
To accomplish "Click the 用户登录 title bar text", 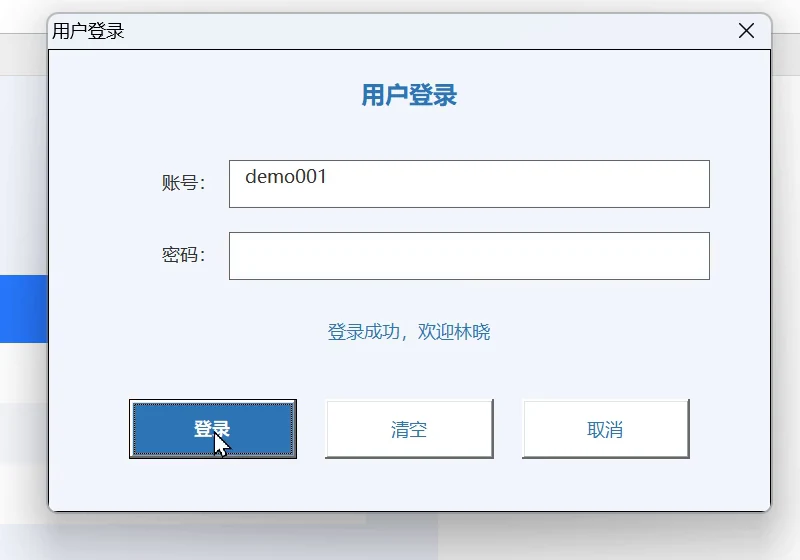I will pyautogui.click(x=88, y=31).
